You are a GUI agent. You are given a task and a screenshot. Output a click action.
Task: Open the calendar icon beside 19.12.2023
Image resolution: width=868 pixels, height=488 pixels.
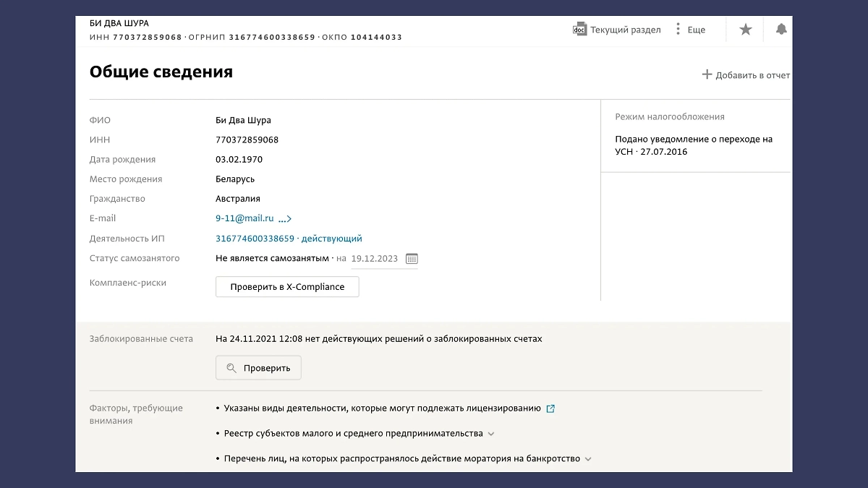coord(411,258)
